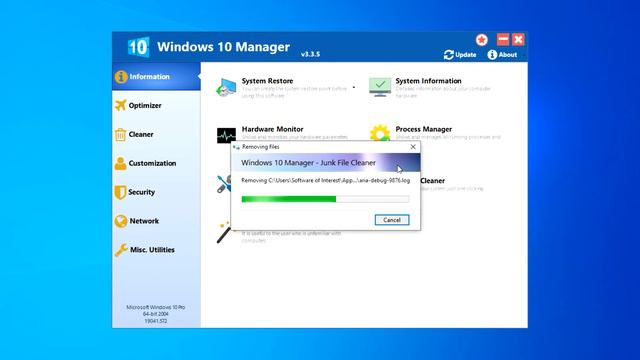This screenshot has width=640, height=360.
Task: Click the Removing files dialog title icon
Action: point(236,147)
